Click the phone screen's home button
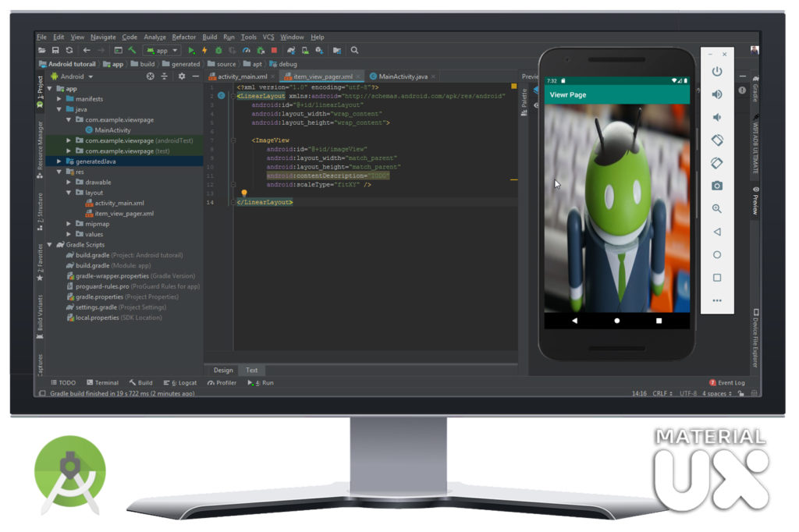The height and width of the screenshot is (532, 799). pos(617,321)
